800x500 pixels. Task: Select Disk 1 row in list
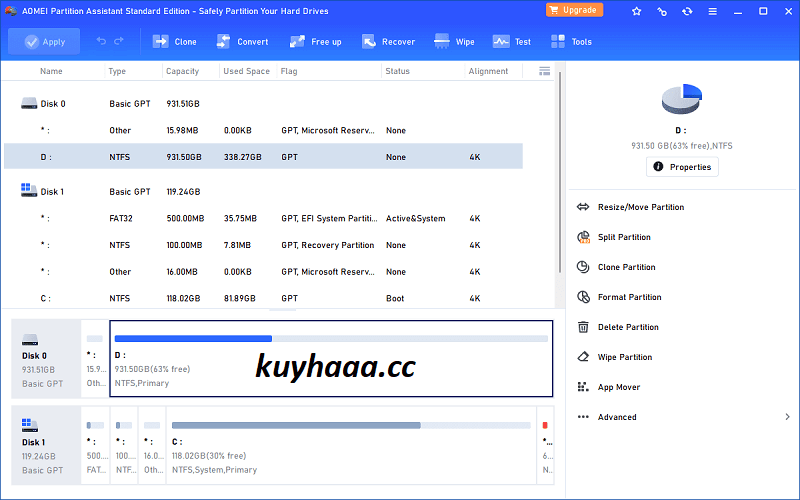263,192
